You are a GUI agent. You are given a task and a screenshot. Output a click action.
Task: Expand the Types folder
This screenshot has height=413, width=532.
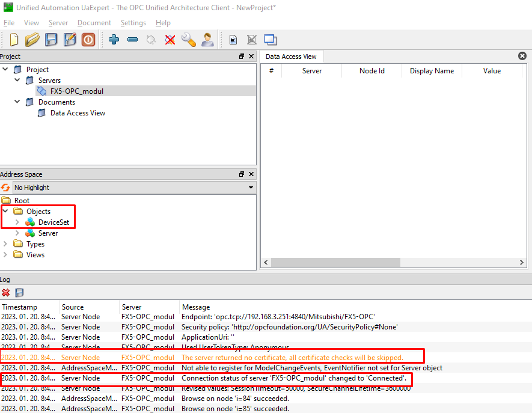tap(5, 243)
